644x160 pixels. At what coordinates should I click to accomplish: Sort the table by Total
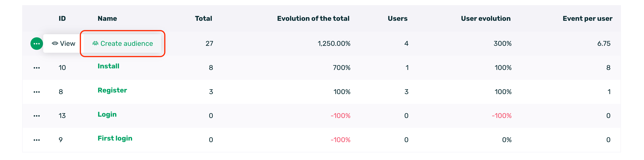[x=203, y=18]
